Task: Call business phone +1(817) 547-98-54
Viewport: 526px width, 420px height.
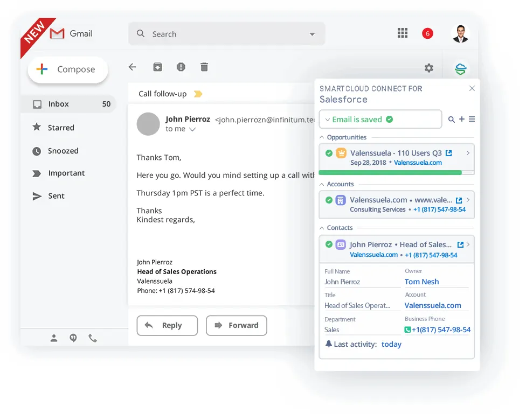Action: pos(441,330)
